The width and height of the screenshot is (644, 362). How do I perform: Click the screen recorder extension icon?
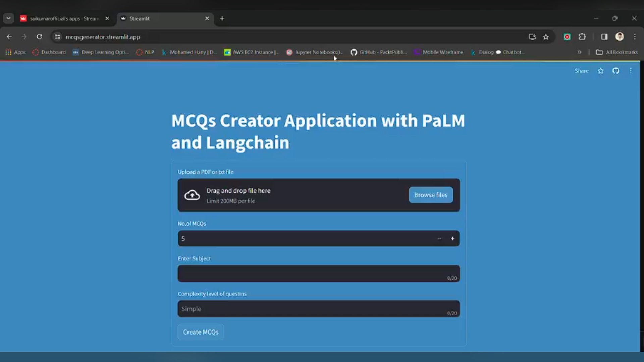(x=567, y=37)
